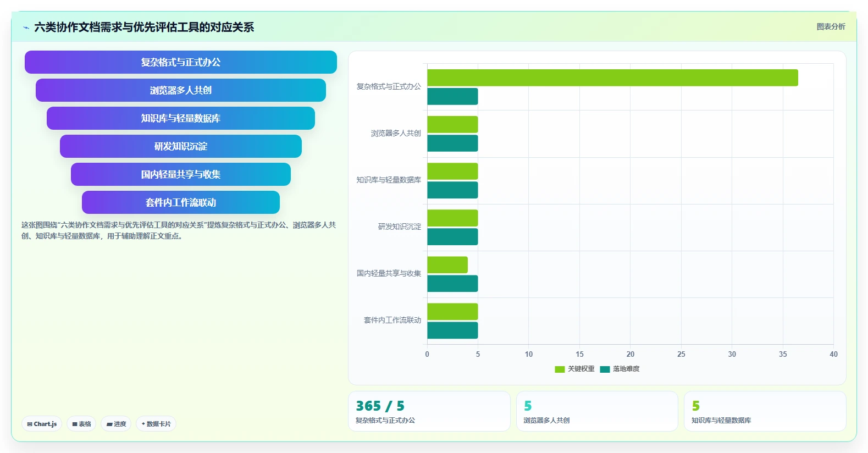Click the chart title 六类协作文档需求与优先评估工具的对应关系

[144, 27]
